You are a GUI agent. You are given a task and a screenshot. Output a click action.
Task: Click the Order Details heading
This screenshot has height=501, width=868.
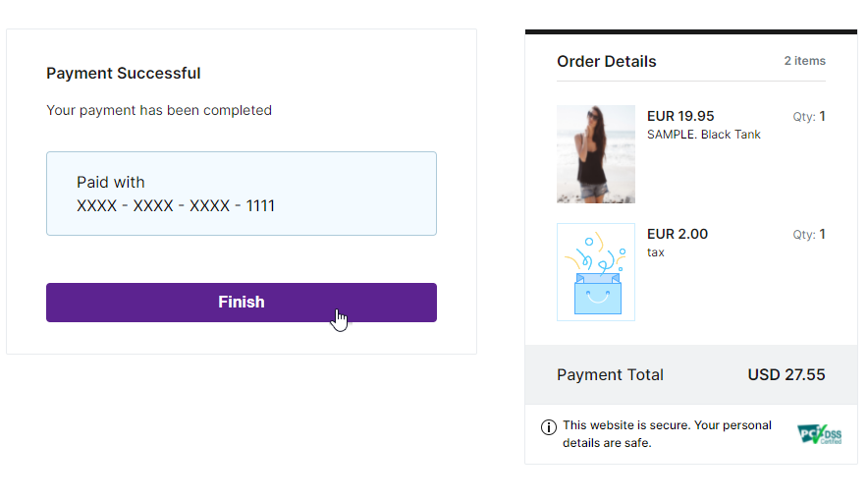tap(607, 61)
